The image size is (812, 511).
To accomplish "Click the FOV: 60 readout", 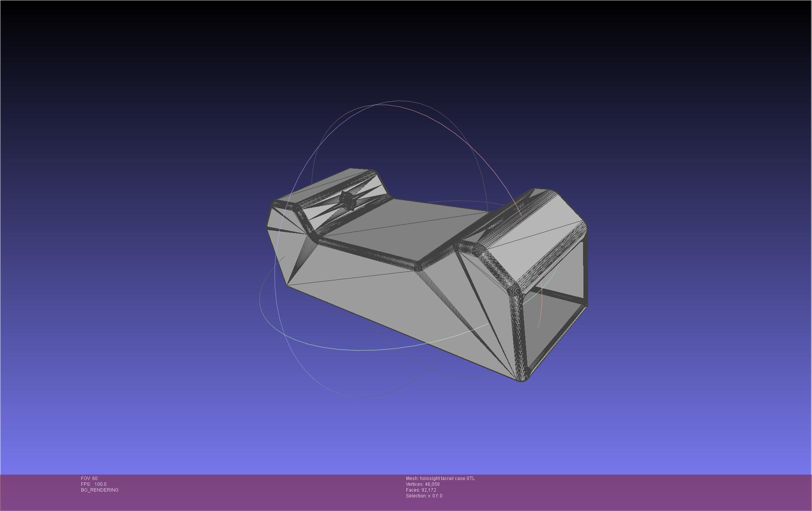I will [89, 478].
